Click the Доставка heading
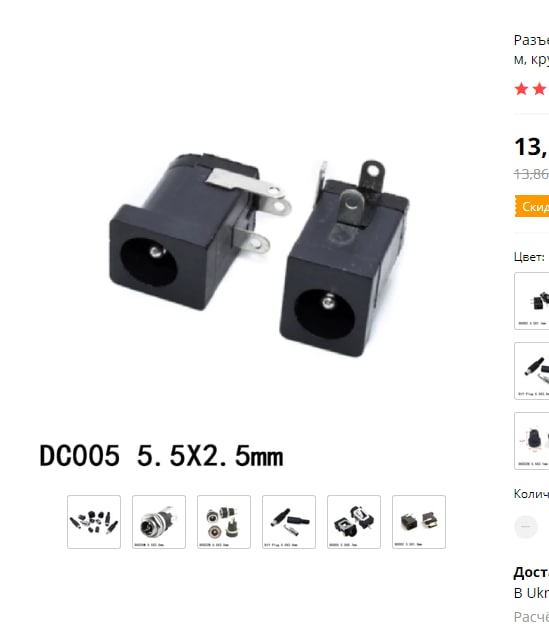Viewport: 549px width, 639px height. 531,573
